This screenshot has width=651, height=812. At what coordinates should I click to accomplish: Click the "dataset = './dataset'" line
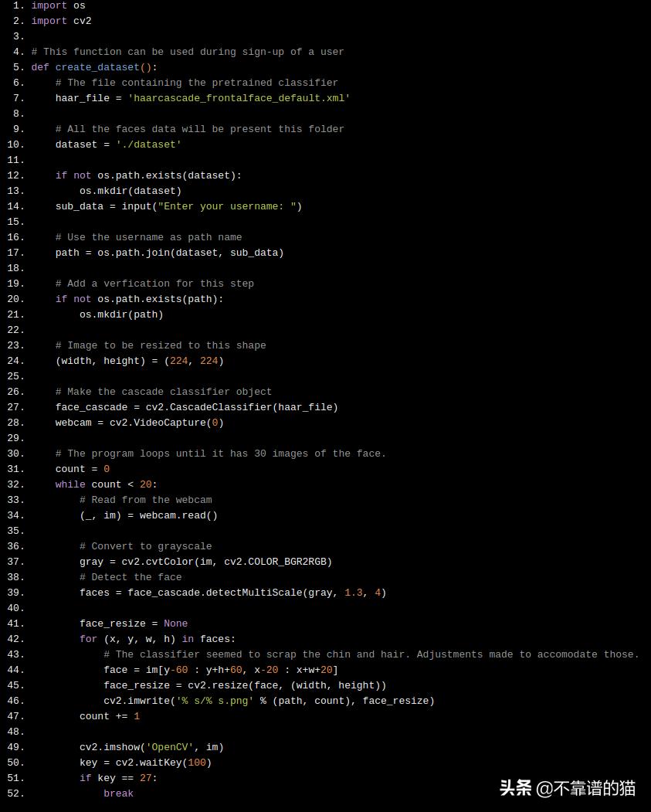[118, 144]
